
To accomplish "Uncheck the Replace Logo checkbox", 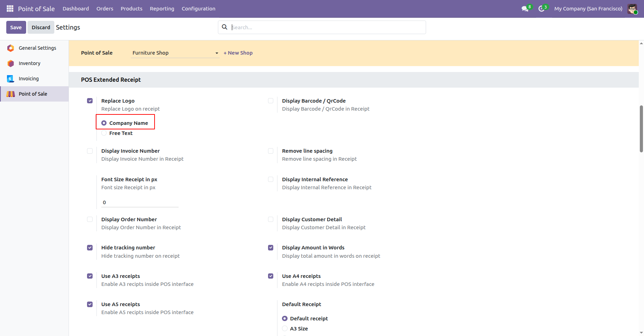I will pos(90,101).
